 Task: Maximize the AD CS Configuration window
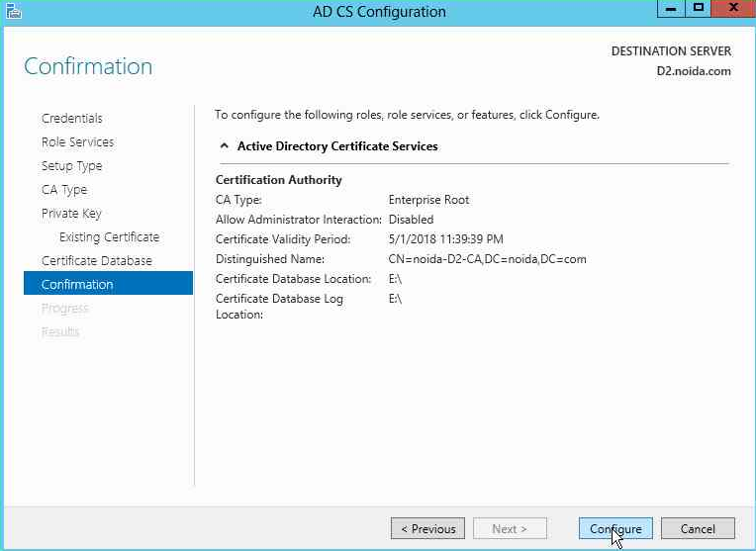pos(698,8)
